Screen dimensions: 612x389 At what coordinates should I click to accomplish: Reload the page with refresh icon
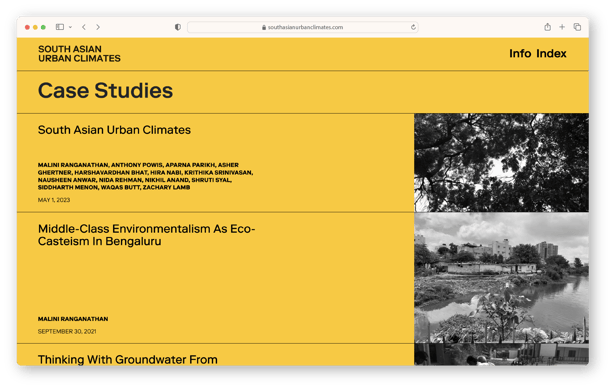pyautogui.click(x=413, y=27)
